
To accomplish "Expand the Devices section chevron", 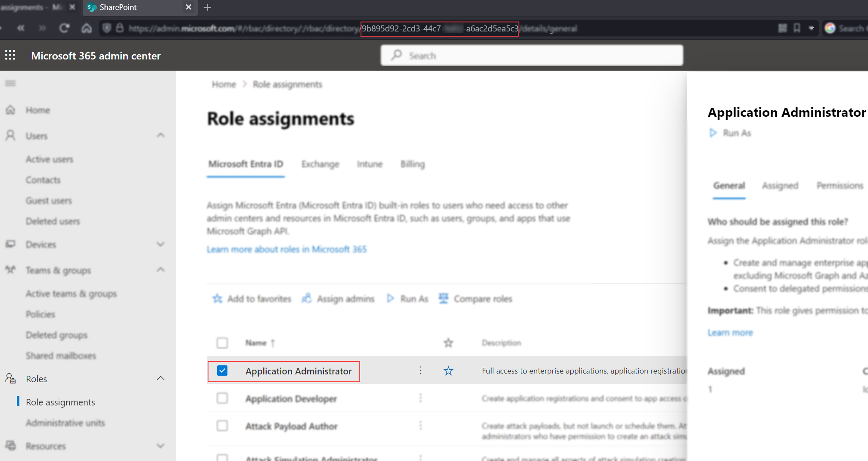I will 161,244.
